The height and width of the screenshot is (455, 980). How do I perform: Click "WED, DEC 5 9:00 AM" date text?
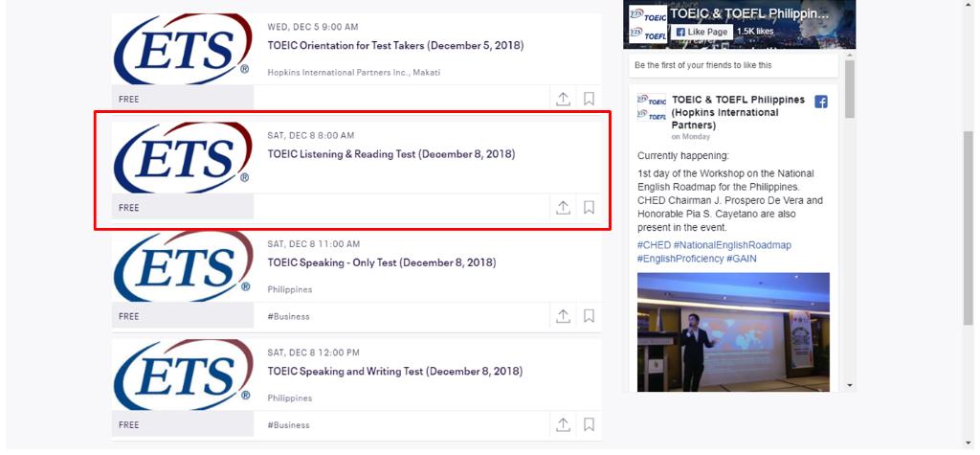pos(313,27)
